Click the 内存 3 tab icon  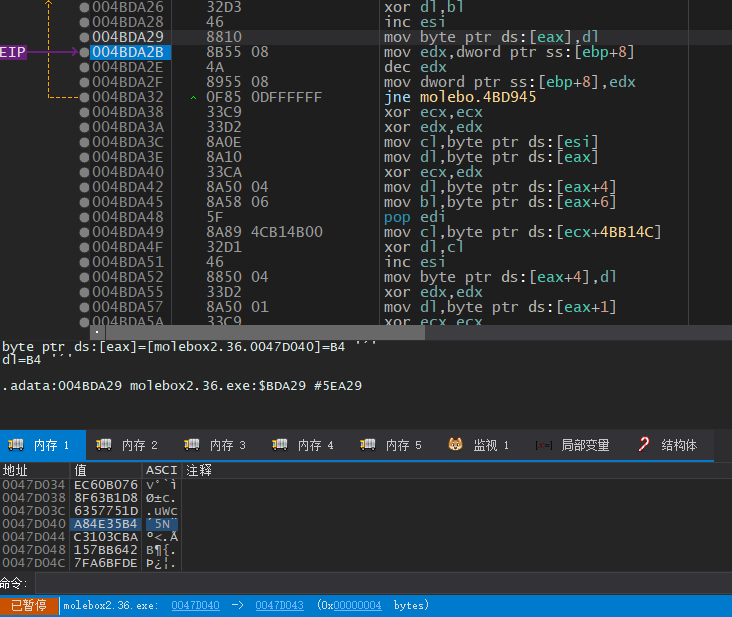click(x=192, y=445)
